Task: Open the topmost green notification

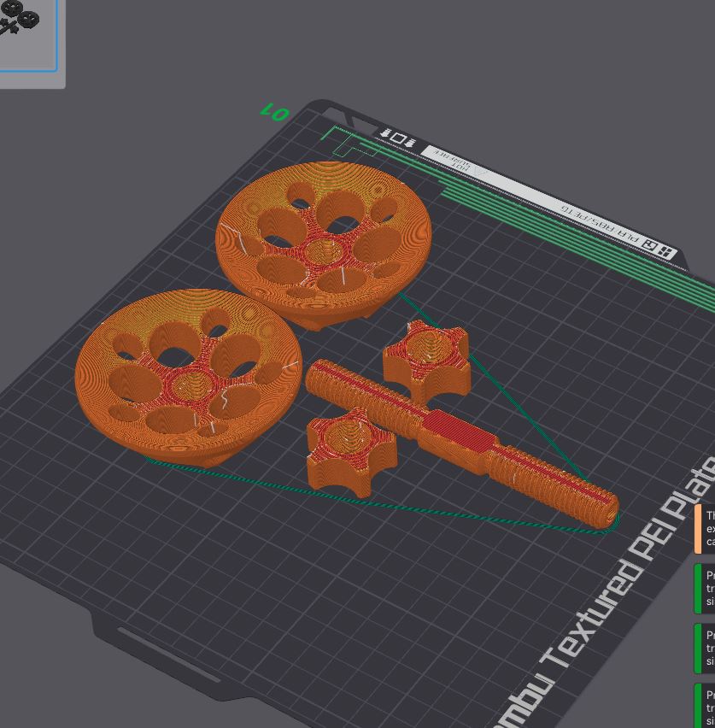Action: [x=706, y=589]
